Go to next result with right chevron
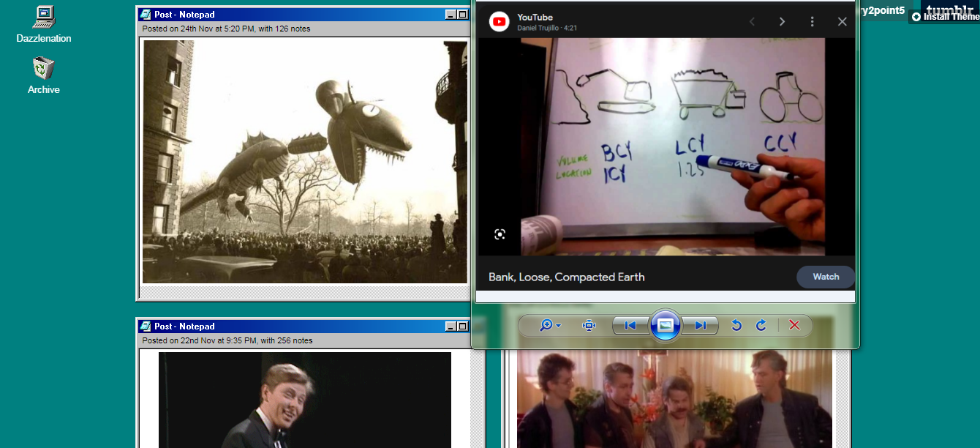The image size is (980, 448). pyautogui.click(x=782, y=22)
